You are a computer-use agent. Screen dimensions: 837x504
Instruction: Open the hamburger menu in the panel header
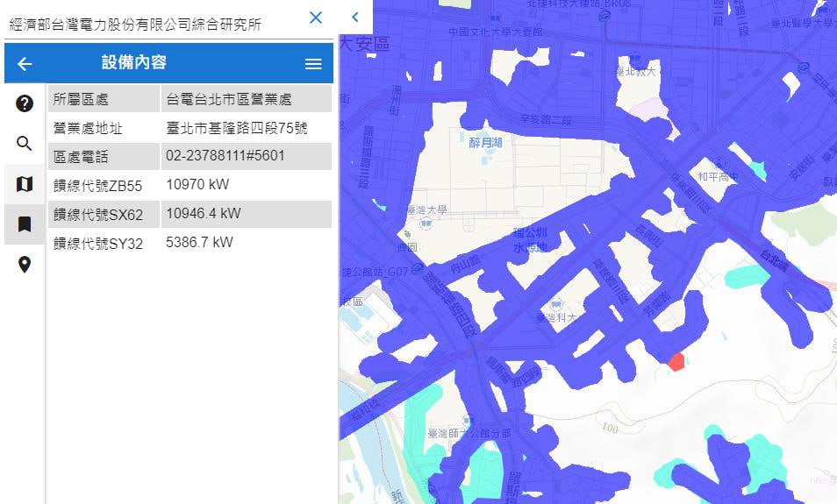[313, 64]
